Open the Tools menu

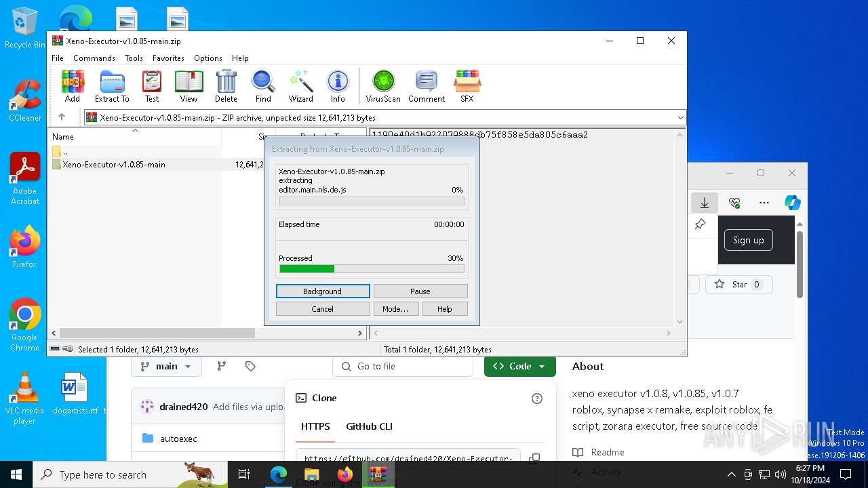pyautogui.click(x=134, y=58)
